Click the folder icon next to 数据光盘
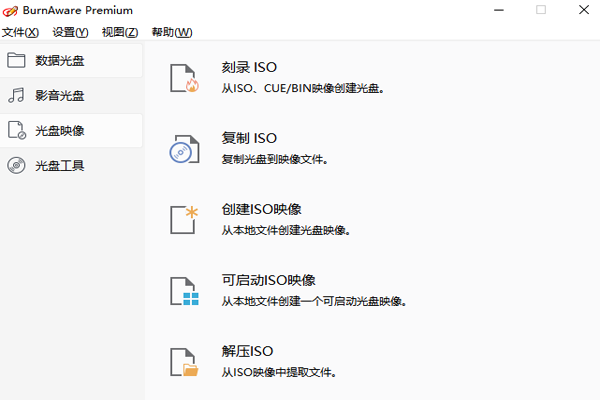 click(16, 60)
